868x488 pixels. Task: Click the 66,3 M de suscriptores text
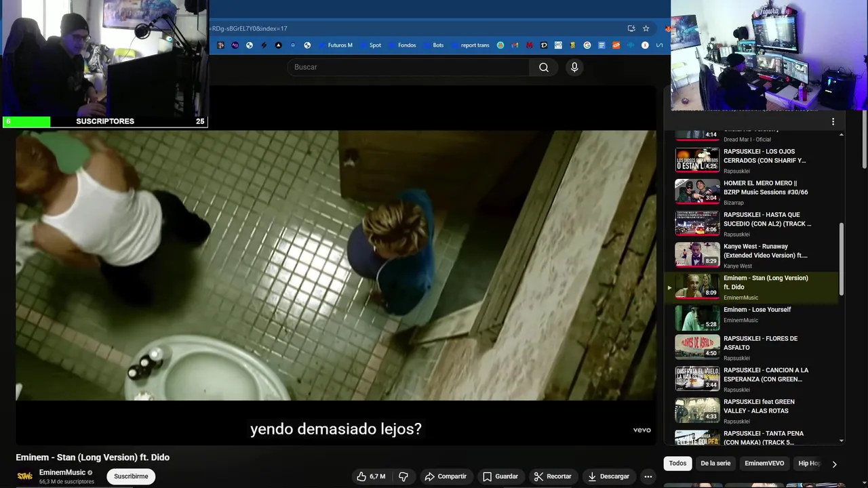(x=66, y=482)
